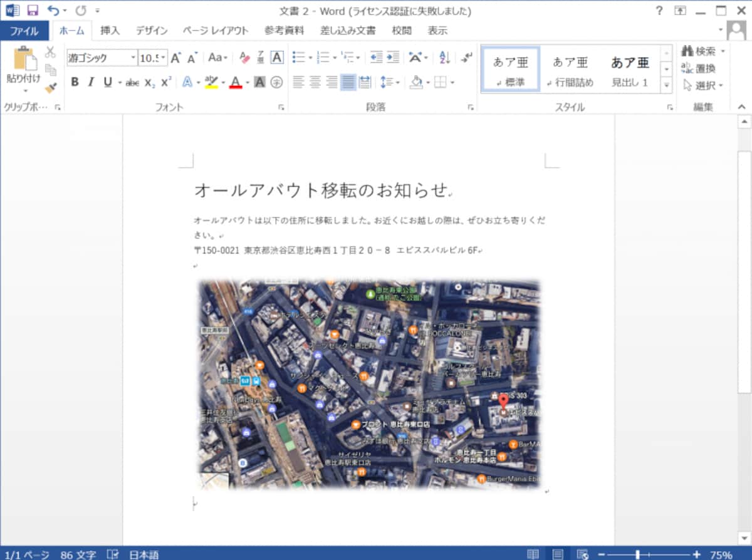Apply the 標準 style
Viewport: 752px width, 560px height.
(x=510, y=70)
